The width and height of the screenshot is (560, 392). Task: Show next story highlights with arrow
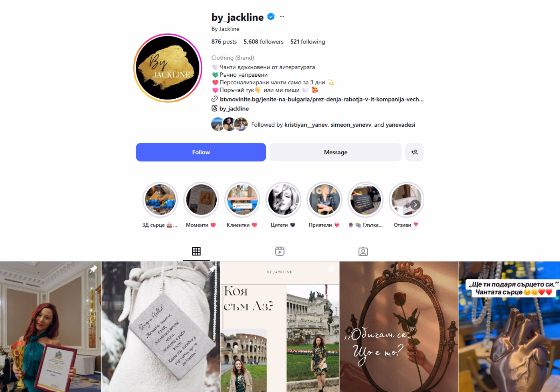click(415, 205)
